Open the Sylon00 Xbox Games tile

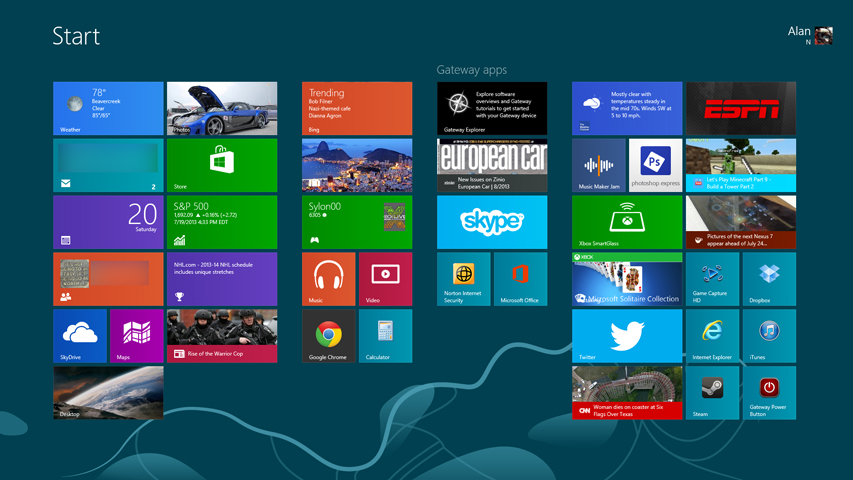point(357,222)
